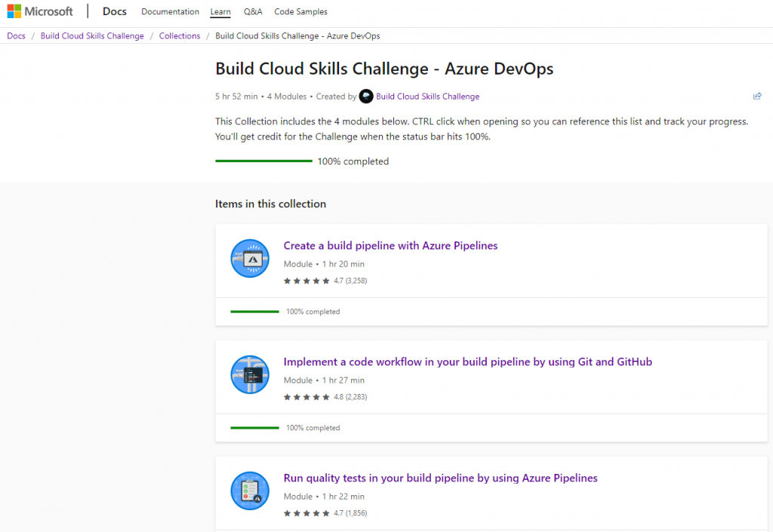This screenshot has width=773, height=532.
Task: Open Build Cloud Skills Challenge breadcrumb
Action: click(92, 36)
